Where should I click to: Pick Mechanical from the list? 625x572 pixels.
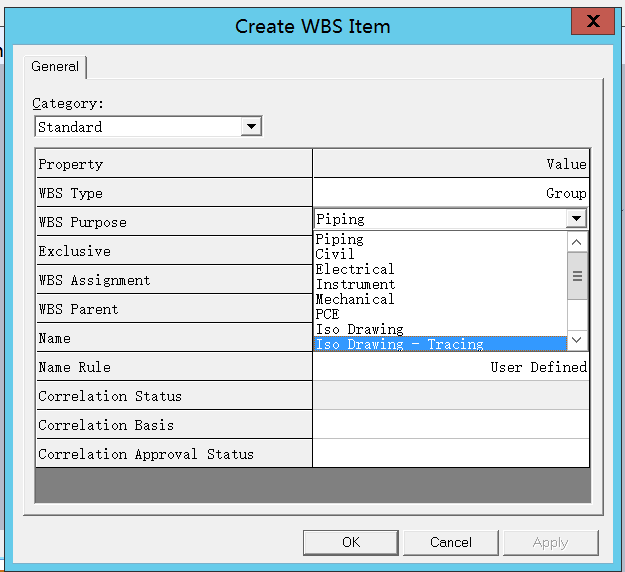point(440,300)
